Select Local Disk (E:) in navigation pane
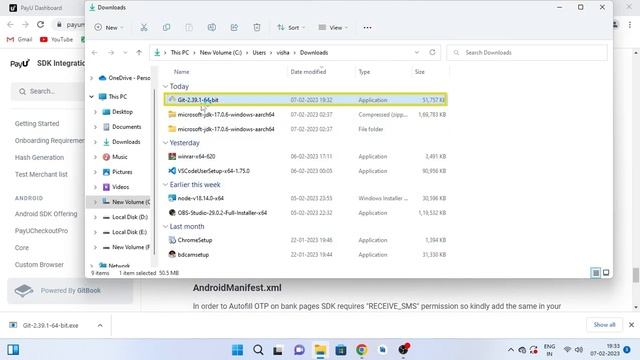 (129, 232)
